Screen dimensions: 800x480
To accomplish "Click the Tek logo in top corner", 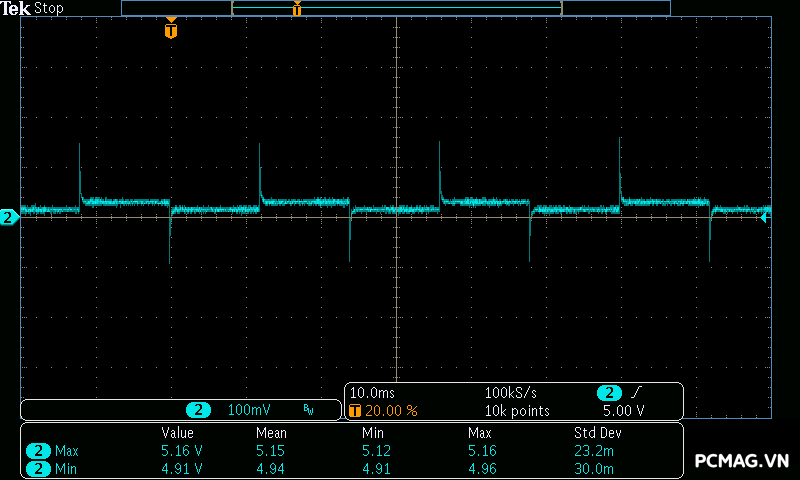I will [x=17, y=8].
